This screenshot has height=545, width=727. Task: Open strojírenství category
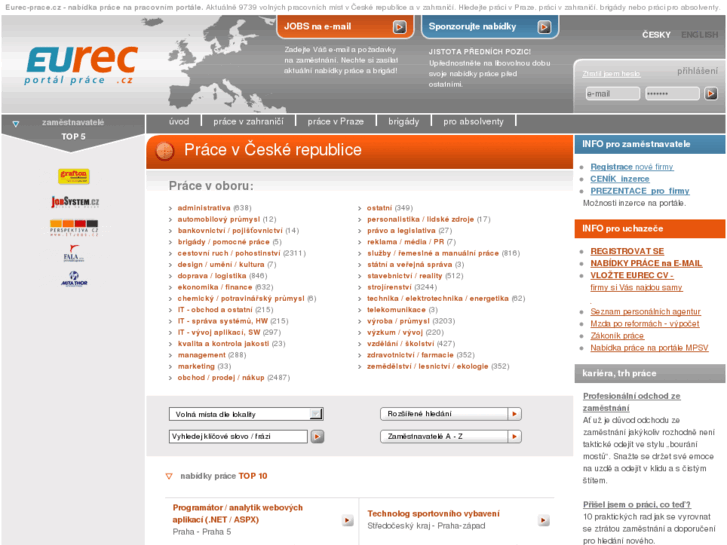coord(389,287)
